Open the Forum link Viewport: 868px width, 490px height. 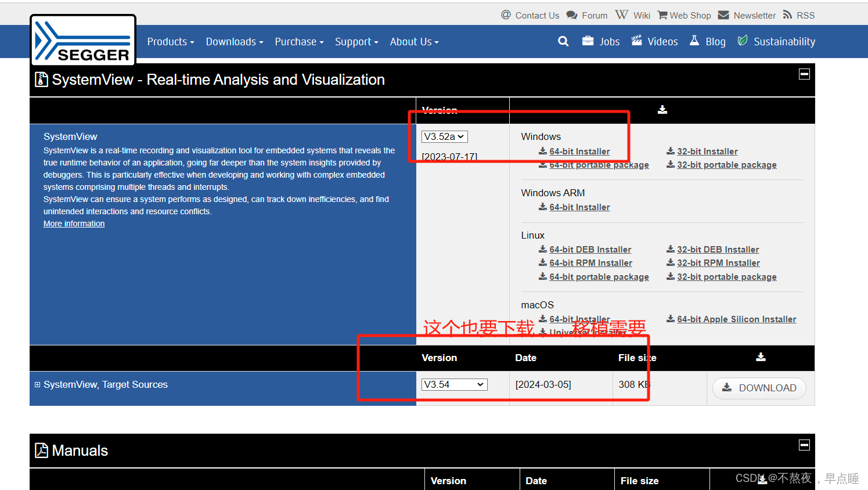[587, 15]
